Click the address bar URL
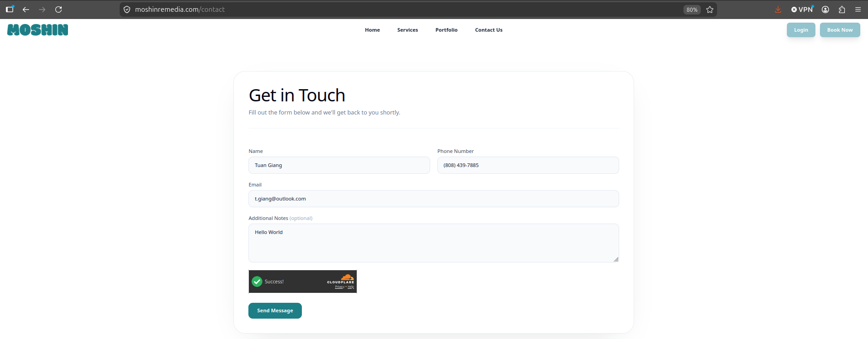The width and height of the screenshot is (868, 339). (180, 10)
